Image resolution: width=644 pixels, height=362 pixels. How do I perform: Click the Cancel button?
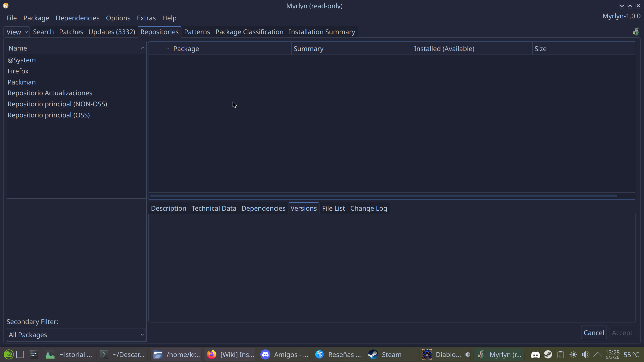point(593,333)
